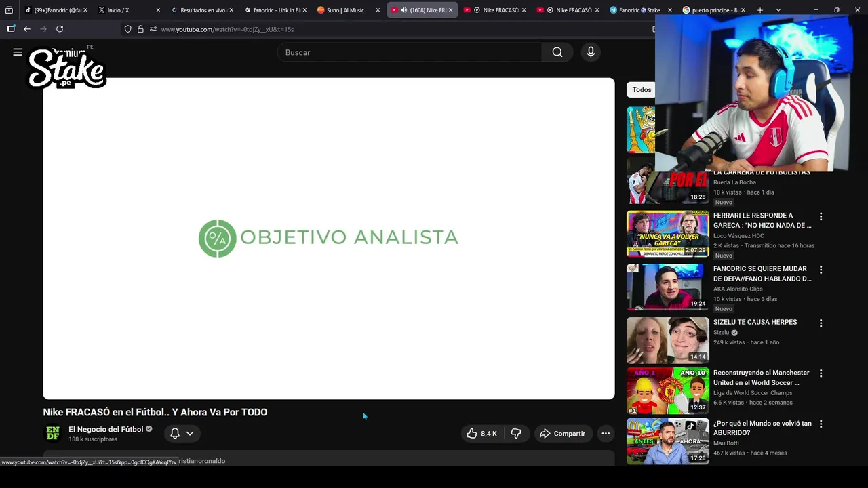Reload the page with the refresh icon
This screenshot has height=488, width=868.
pos(60,29)
